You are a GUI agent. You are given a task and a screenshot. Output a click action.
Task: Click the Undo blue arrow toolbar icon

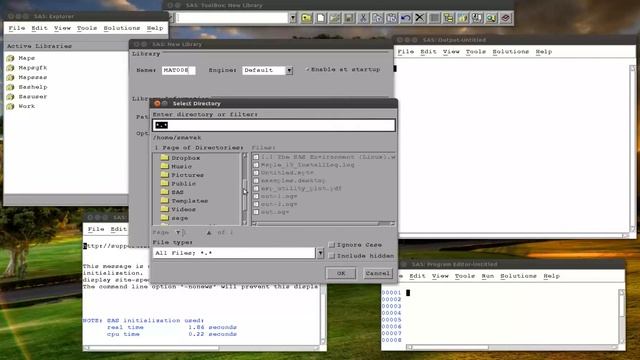coord(406,18)
